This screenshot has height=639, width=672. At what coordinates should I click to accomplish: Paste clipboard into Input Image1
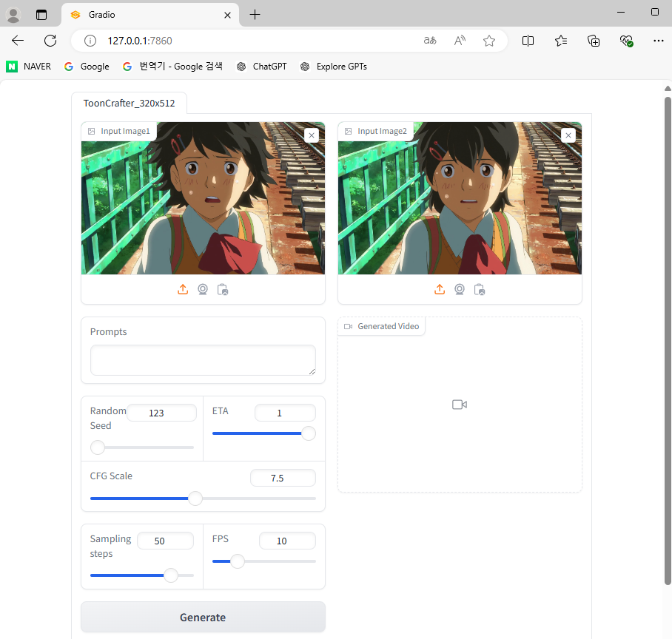[223, 289]
